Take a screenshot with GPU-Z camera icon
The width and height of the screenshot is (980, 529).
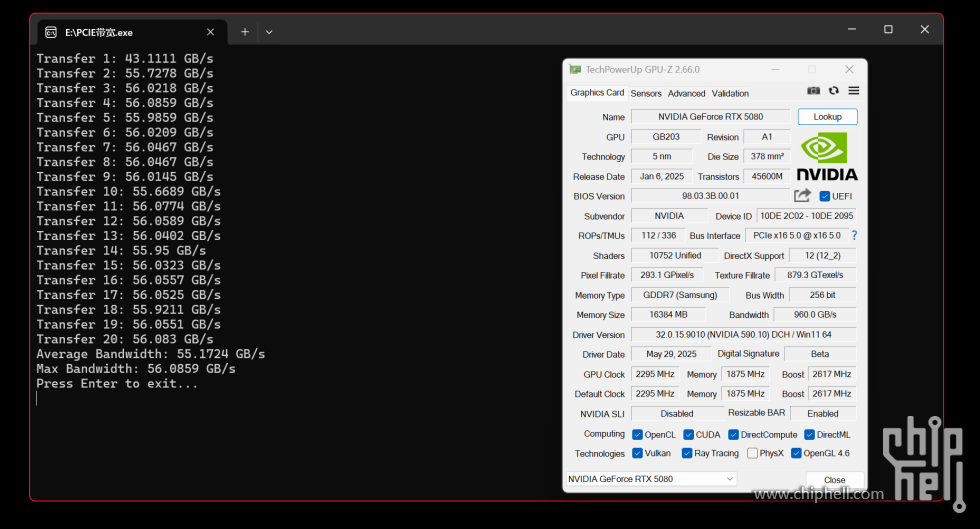813,91
